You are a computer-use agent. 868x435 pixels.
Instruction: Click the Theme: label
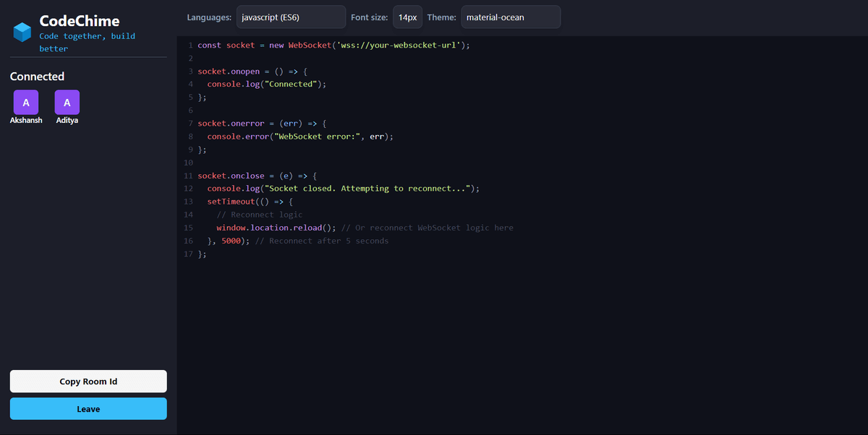point(441,17)
